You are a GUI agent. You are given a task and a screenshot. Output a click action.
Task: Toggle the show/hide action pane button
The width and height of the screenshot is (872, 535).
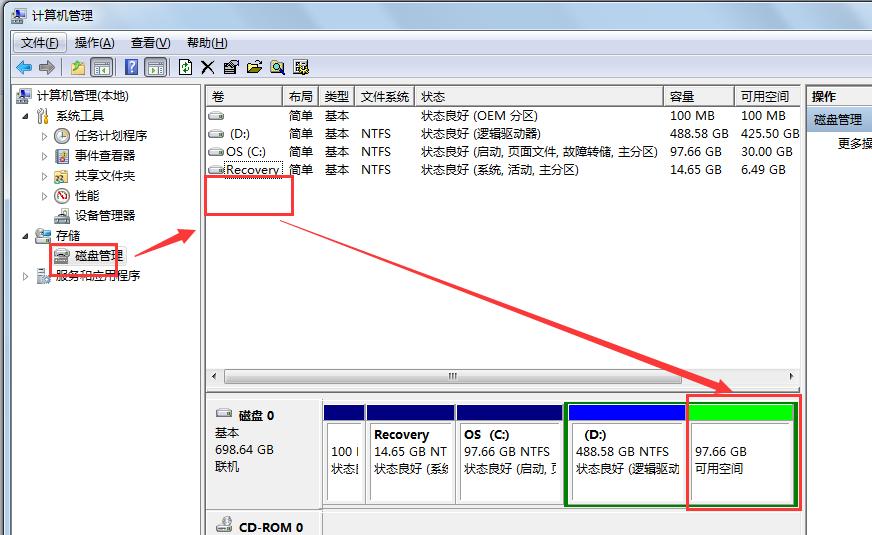click(155, 67)
